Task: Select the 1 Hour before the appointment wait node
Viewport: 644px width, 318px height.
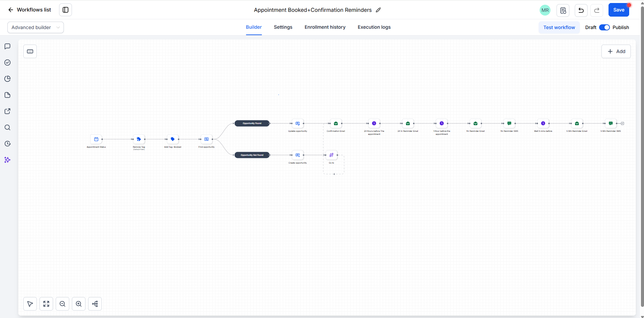Action: point(441,123)
